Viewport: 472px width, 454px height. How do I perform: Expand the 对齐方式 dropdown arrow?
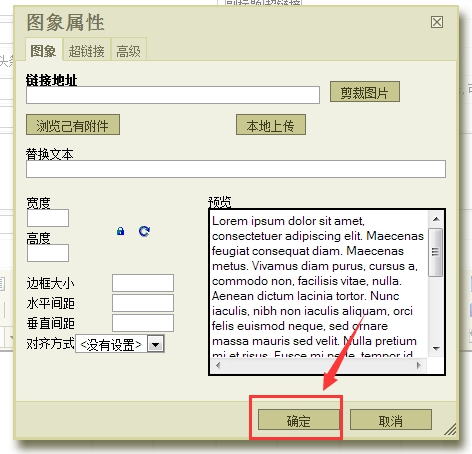click(156, 344)
